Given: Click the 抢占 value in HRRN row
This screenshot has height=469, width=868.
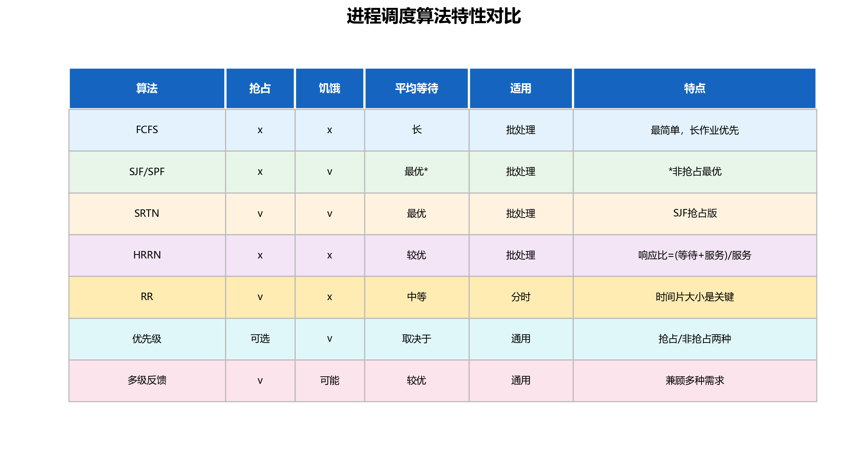Looking at the screenshot, I should 260,255.
